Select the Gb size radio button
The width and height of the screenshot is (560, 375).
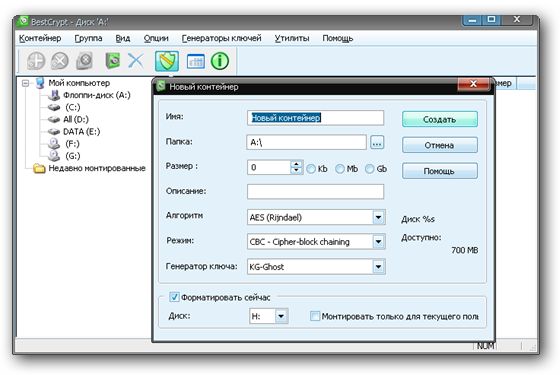(370, 169)
